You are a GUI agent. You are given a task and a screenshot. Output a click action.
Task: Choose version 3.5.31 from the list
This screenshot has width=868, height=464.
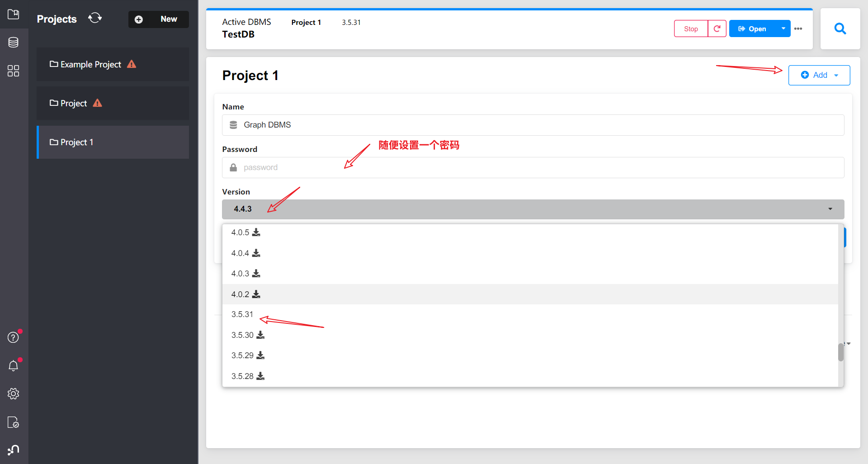coord(530,314)
